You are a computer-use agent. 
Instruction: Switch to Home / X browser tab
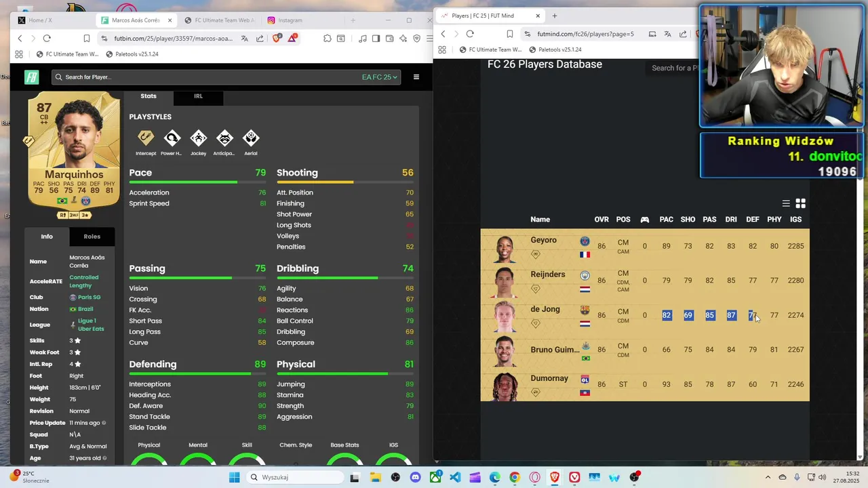[x=53, y=20]
